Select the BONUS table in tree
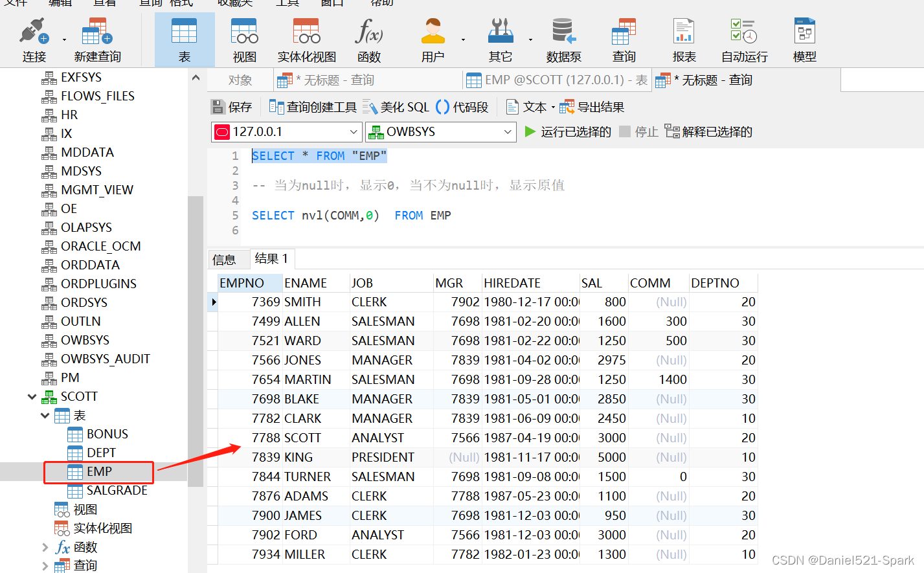 point(98,434)
